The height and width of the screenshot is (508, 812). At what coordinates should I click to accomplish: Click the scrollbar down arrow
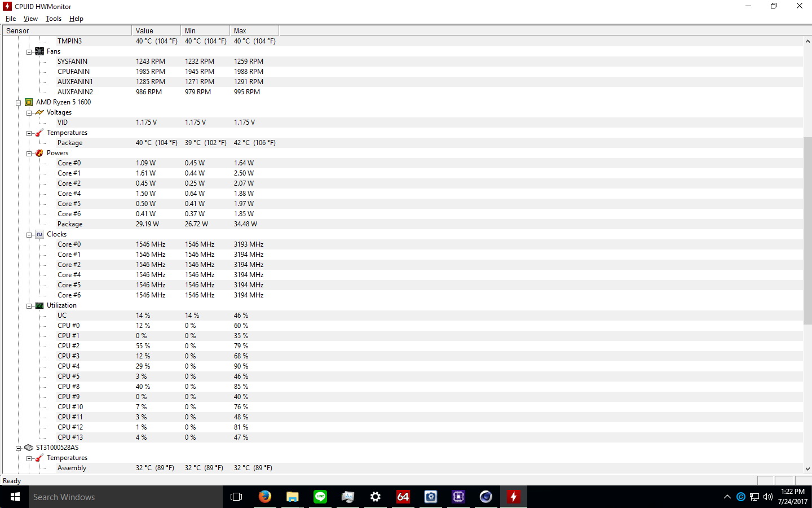pyautogui.click(x=807, y=468)
